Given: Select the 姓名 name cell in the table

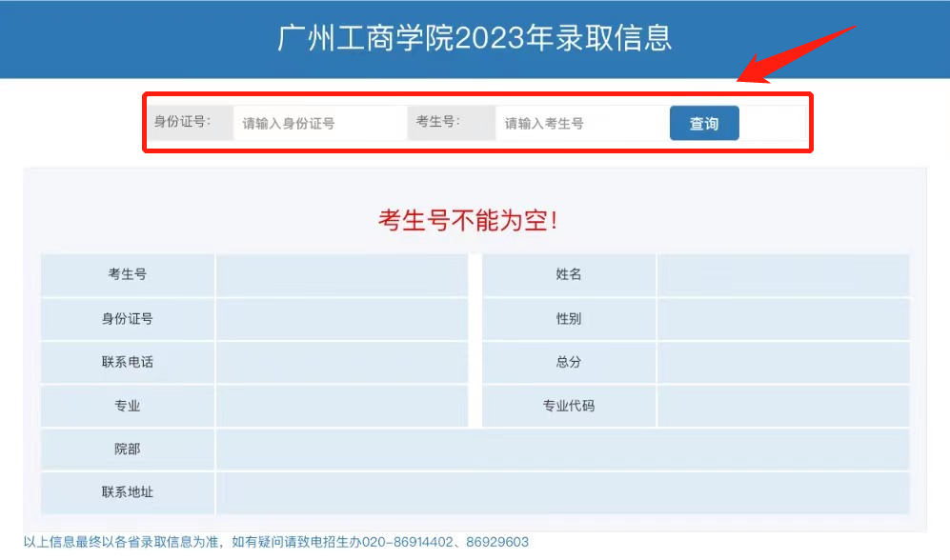Looking at the screenshot, I should point(569,274).
